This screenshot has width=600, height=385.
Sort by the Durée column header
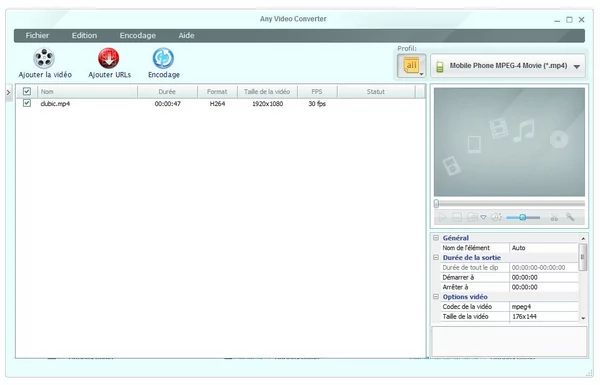tap(167, 92)
